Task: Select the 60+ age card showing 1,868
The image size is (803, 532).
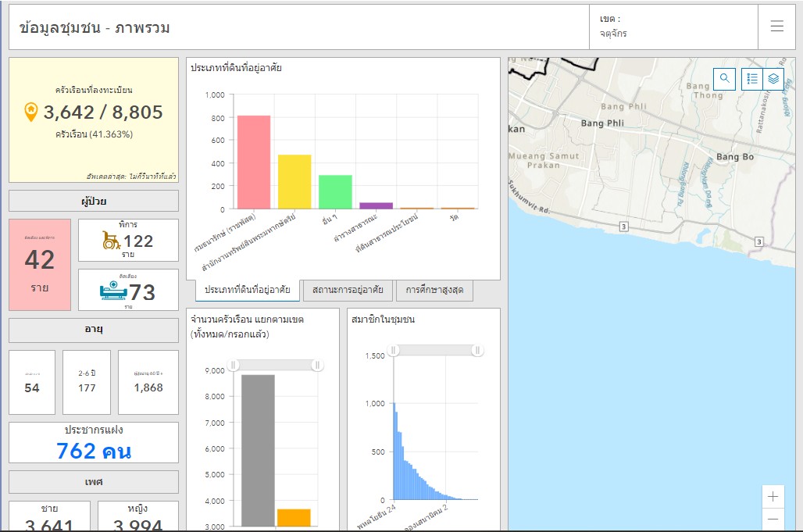Action: (148, 382)
